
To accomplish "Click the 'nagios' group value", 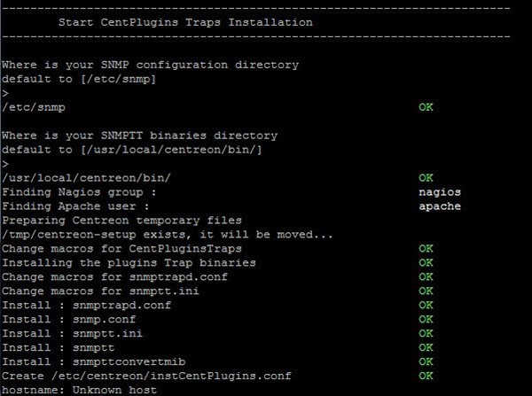I will click(440, 192).
